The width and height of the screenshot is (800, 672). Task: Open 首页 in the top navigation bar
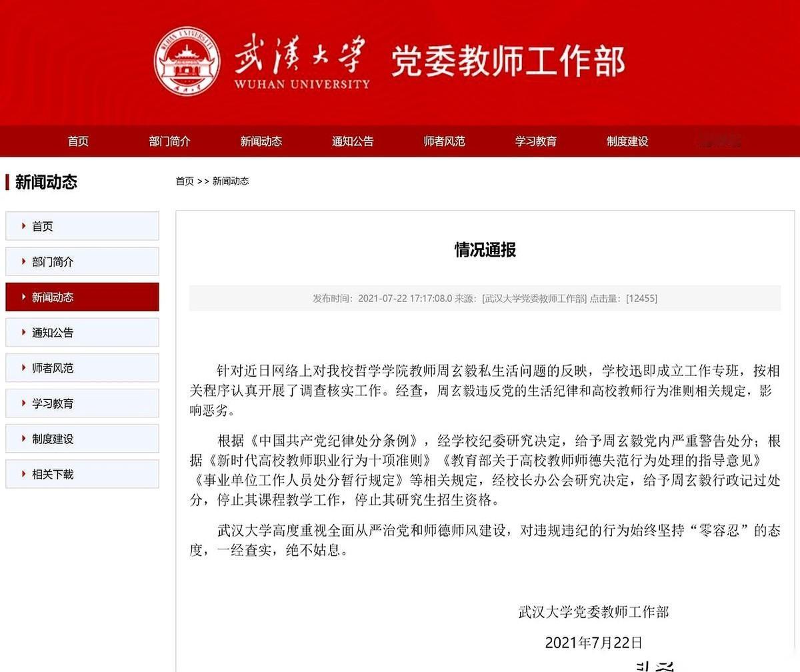click(x=78, y=141)
